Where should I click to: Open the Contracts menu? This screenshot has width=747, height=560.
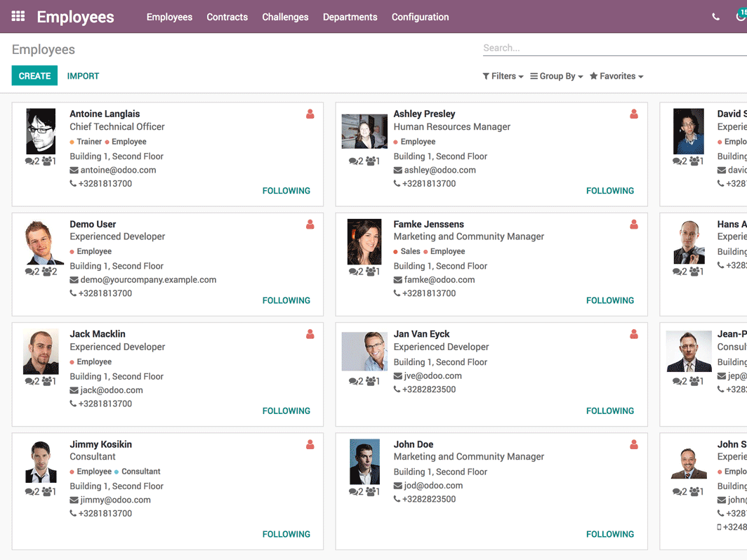(x=227, y=17)
